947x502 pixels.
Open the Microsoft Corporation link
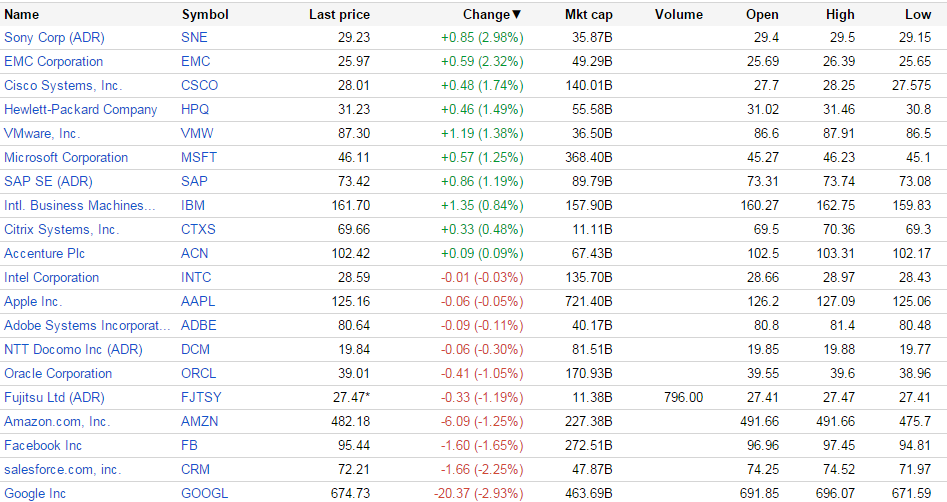(66, 157)
